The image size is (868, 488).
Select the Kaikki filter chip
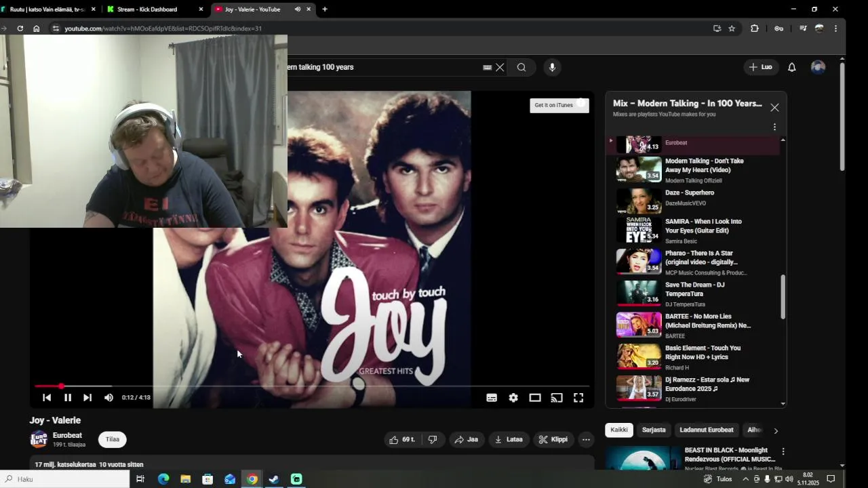619,430
